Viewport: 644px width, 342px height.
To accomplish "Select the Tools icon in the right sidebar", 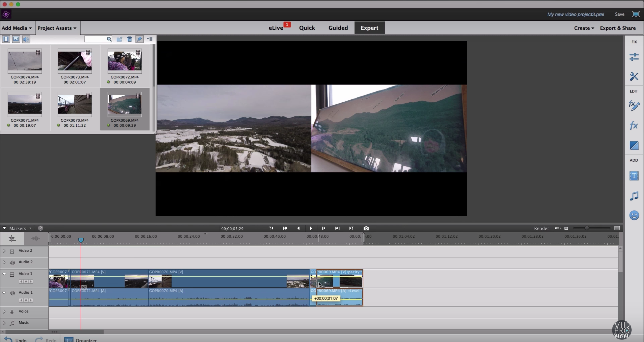I will click(x=634, y=76).
